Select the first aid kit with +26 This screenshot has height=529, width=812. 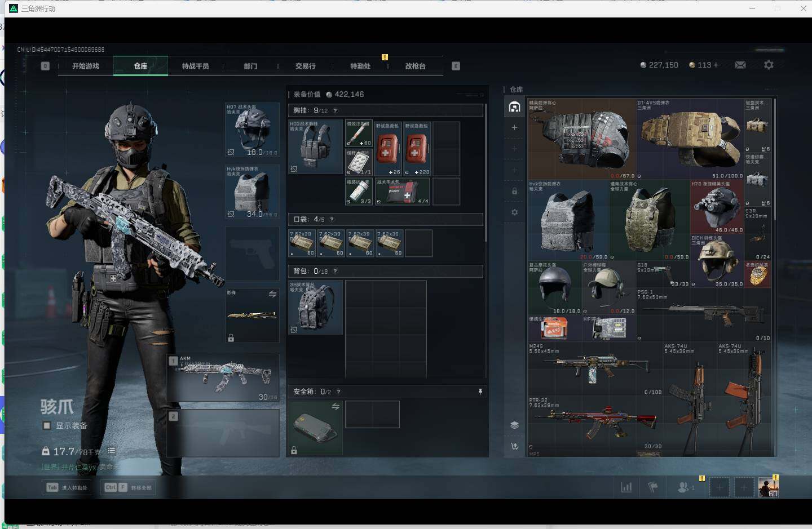click(x=388, y=149)
